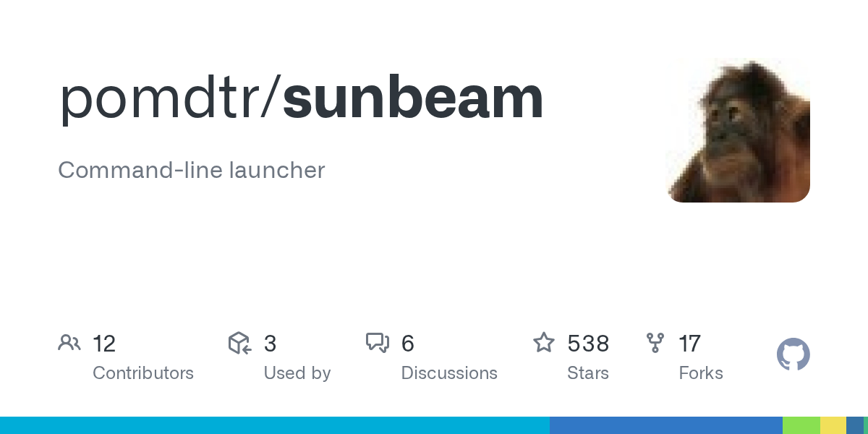Click the 538 stars count
The height and width of the screenshot is (434, 868).
coord(588,344)
